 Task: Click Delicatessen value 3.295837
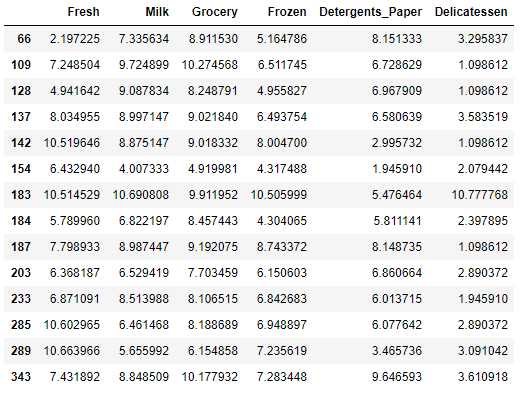(x=483, y=39)
